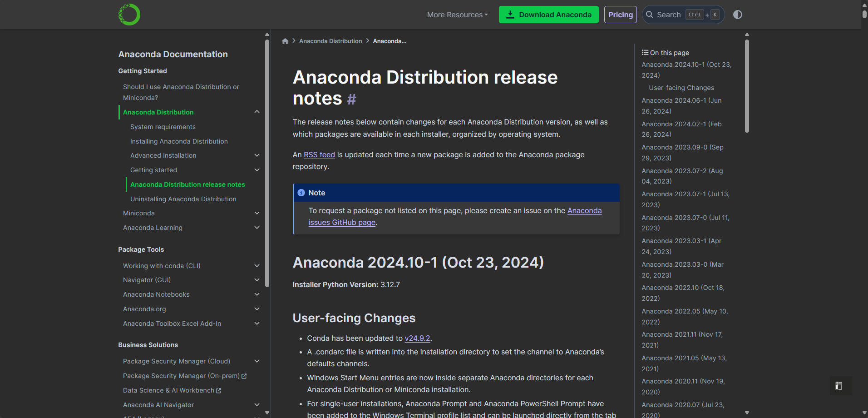Click the sidebar scroll-down arrow

point(267,413)
